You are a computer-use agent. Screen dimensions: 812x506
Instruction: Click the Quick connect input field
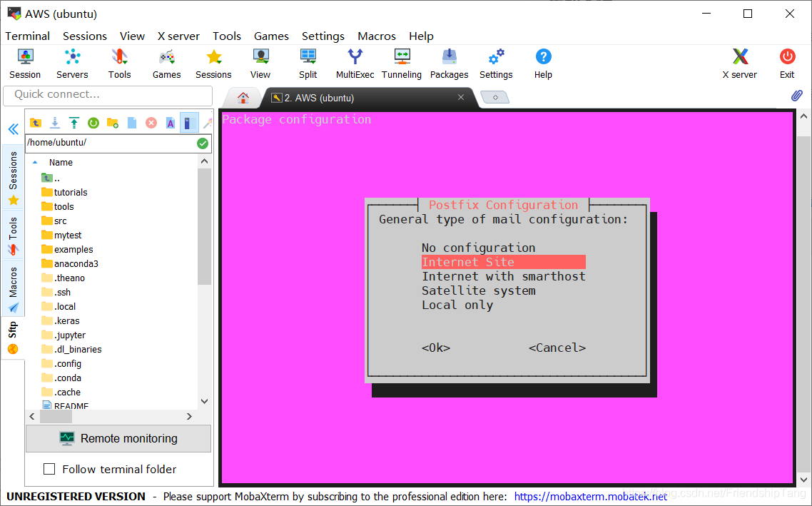tap(108, 95)
